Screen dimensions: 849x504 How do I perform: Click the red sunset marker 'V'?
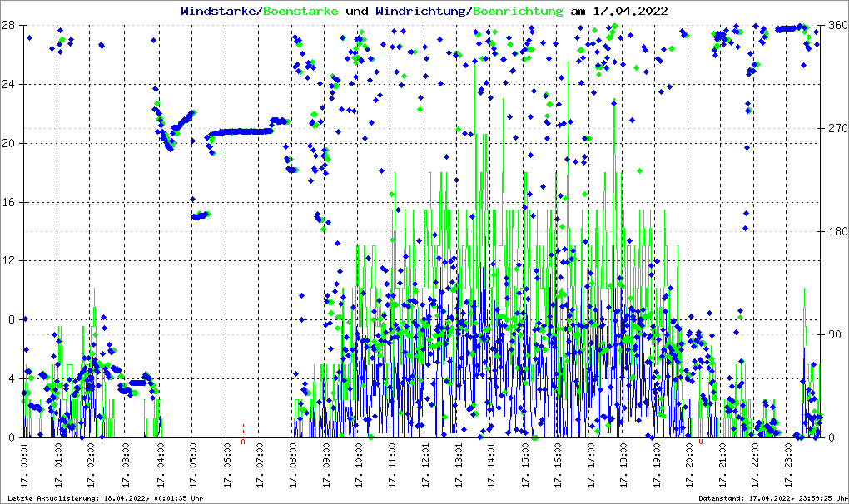[701, 442]
